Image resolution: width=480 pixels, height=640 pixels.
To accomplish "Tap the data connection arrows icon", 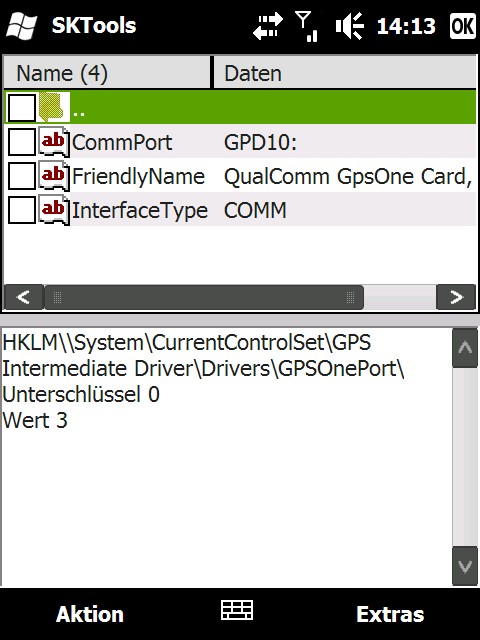I will coord(268,26).
